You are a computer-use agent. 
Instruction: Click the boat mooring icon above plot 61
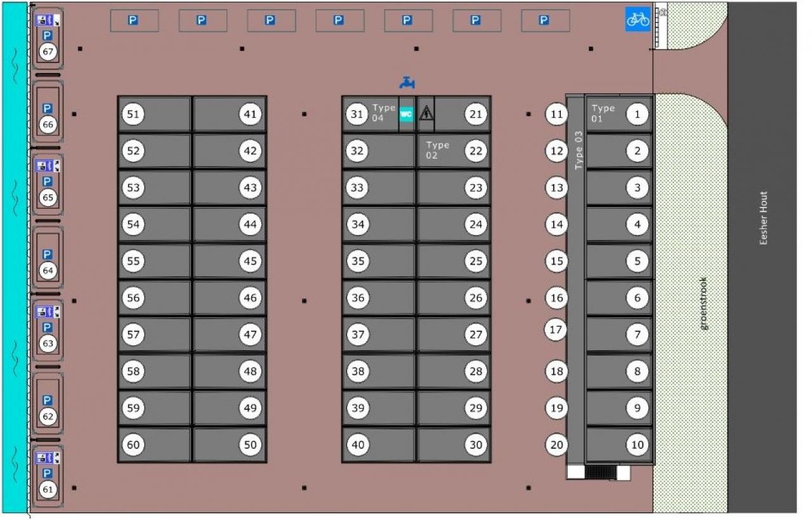tap(48, 458)
